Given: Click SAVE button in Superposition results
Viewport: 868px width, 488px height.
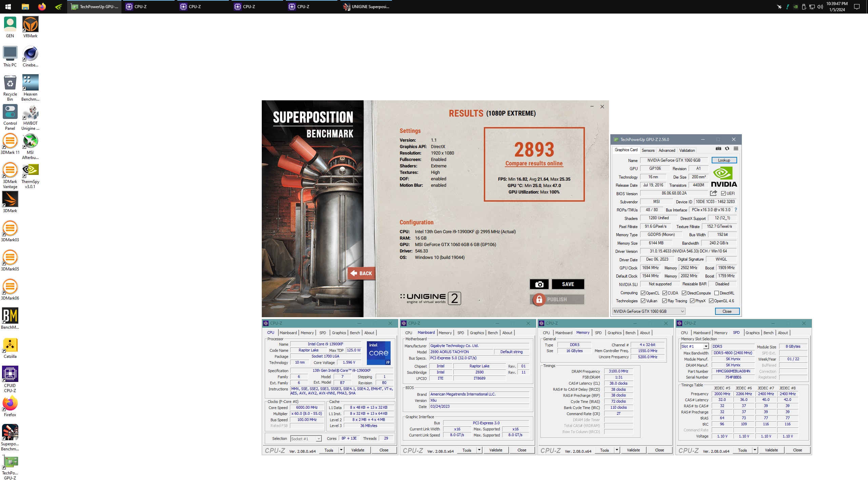Looking at the screenshot, I should 568,284.
